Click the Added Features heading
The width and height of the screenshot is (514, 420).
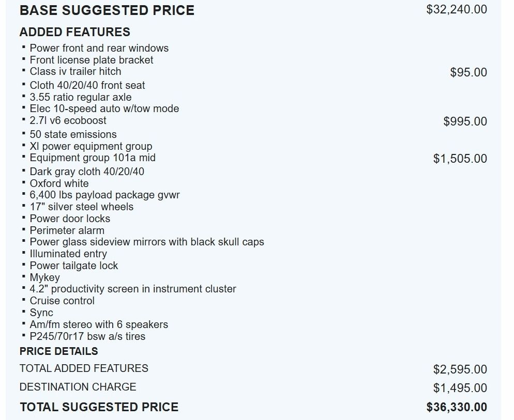point(75,32)
